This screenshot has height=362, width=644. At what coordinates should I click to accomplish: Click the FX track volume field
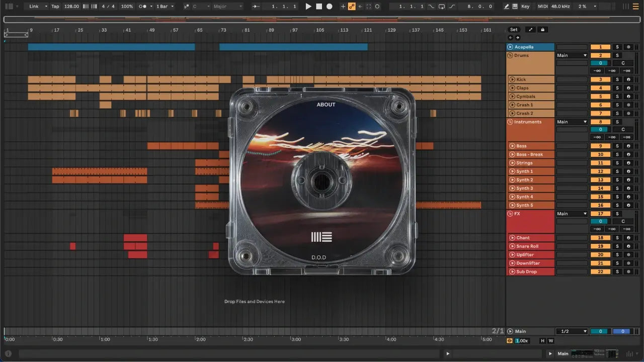[600, 221]
